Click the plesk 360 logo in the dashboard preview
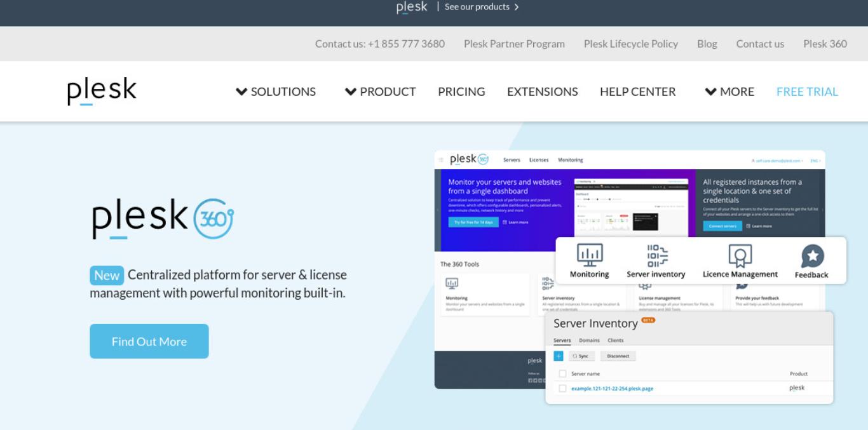The height and width of the screenshot is (430, 868). 469,159
